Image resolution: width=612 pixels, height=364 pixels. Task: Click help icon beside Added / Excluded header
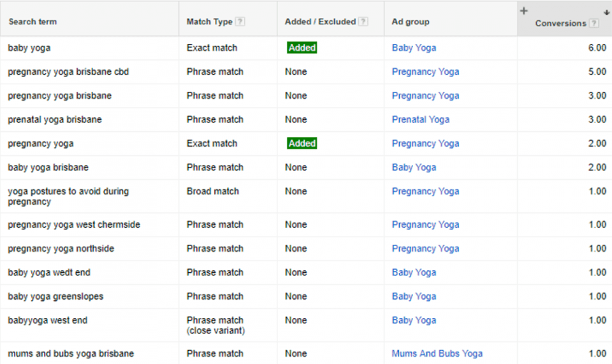point(363,22)
